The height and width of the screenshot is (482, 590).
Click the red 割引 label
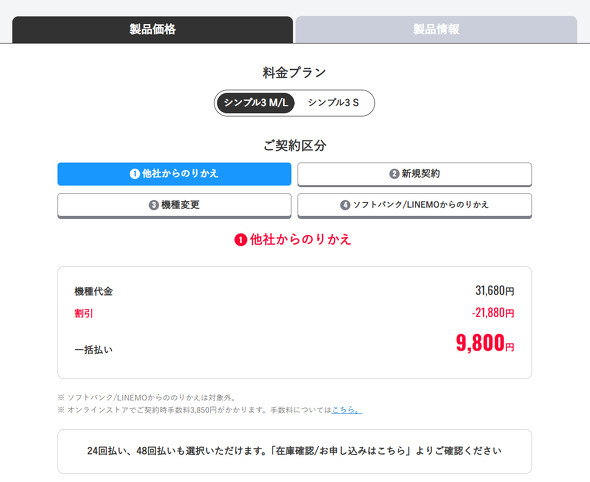[84, 313]
